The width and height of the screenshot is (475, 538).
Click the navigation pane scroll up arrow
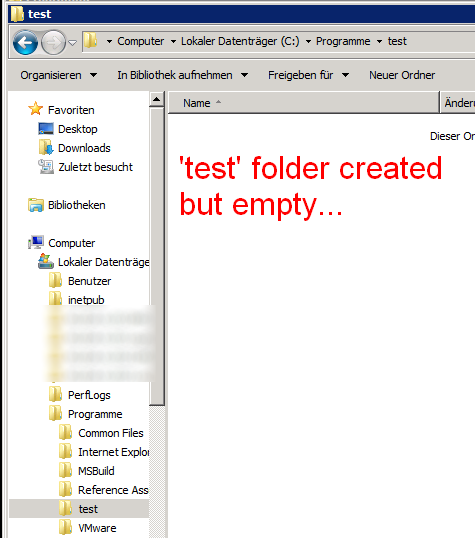pos(157,100)
